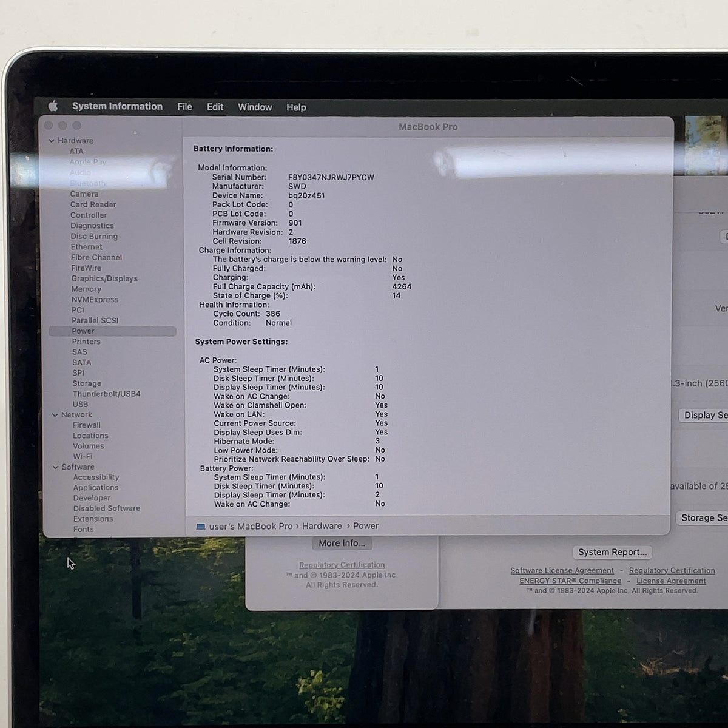Click the battery serial number value
The width and height of the screenshot is (728, 728).
[331, 178]
